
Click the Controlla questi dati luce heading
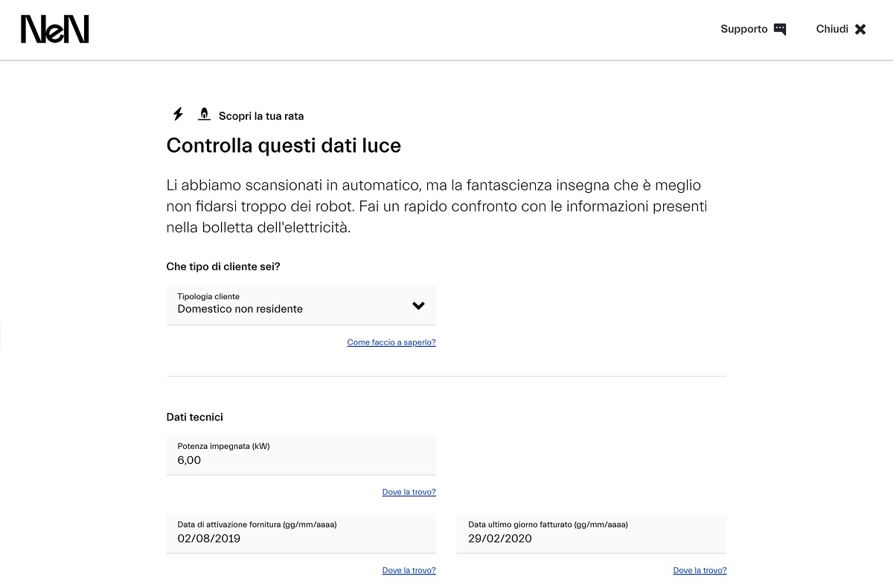coord(284,145)
